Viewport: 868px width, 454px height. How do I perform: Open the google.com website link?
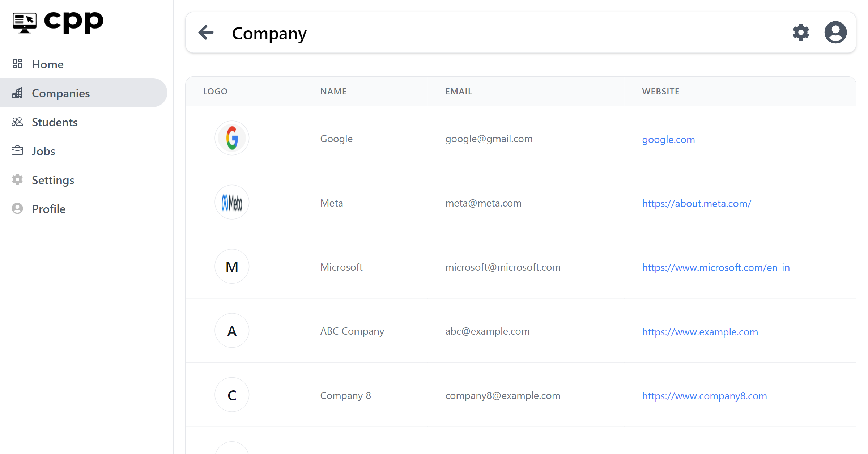tap(668, 140)
